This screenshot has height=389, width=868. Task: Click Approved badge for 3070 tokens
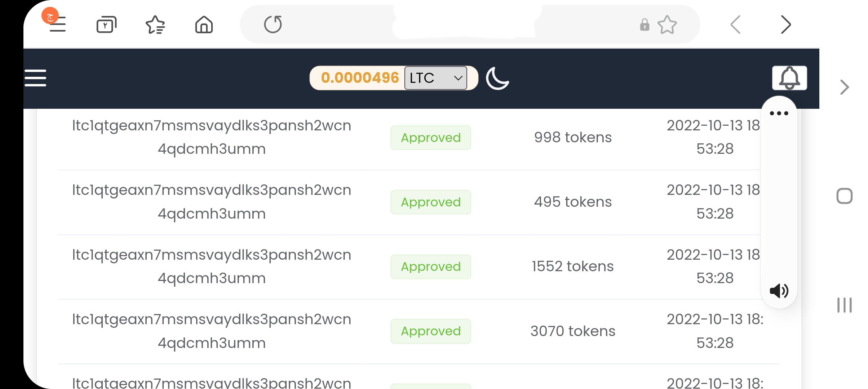click(x=431, y=331)
